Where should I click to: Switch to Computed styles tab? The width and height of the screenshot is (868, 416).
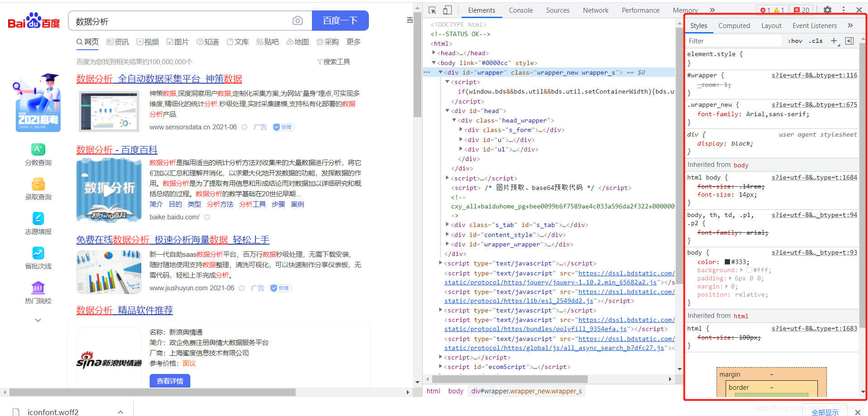click(734, 25)
